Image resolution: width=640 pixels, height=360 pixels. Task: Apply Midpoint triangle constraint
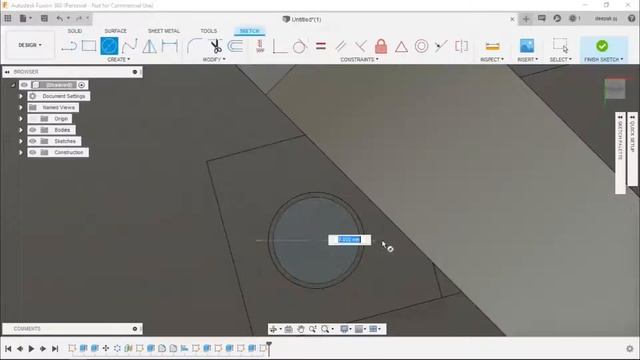(401, 47)
